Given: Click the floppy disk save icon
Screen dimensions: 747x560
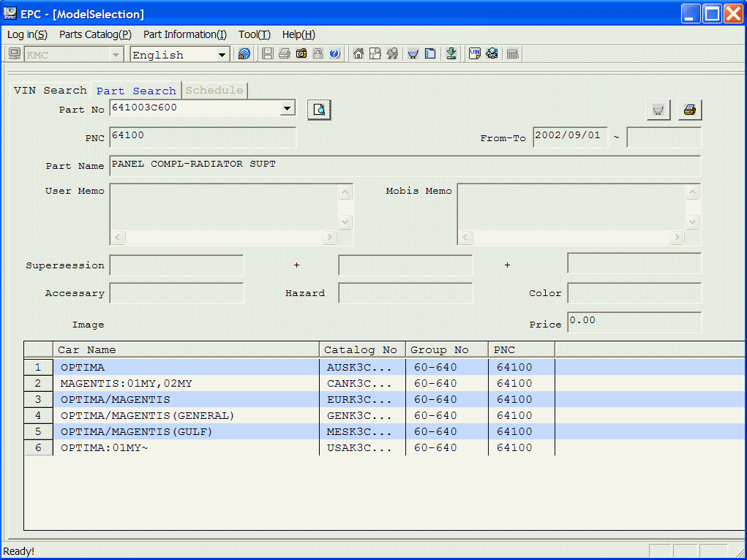Looking at the screenshot, I should tap(268, 54).
